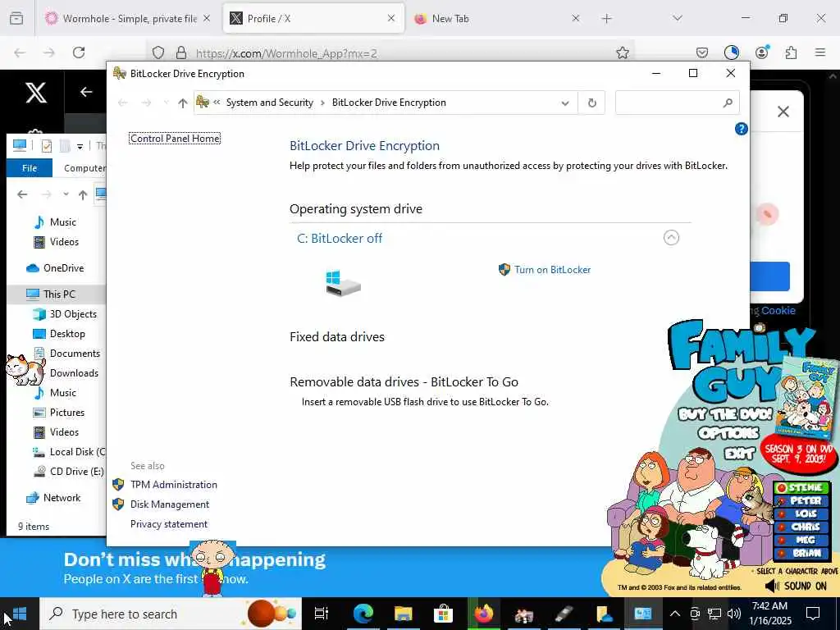
Task: Click the back arrow on X page
Action: point(85,92)
